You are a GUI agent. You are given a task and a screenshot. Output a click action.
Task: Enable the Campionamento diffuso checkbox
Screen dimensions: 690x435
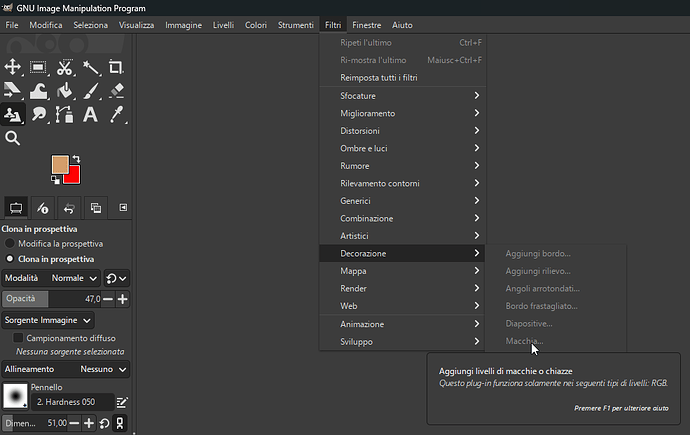point(18,338)
